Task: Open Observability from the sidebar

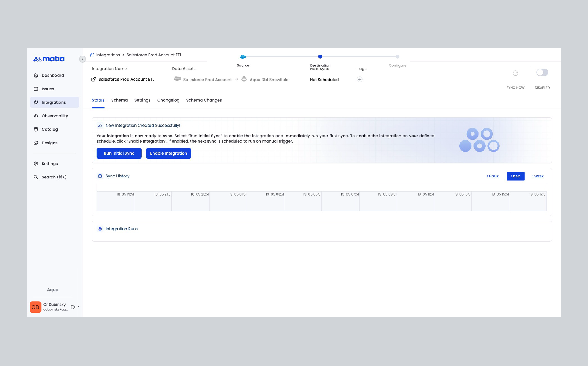Action: click(55, 116)
